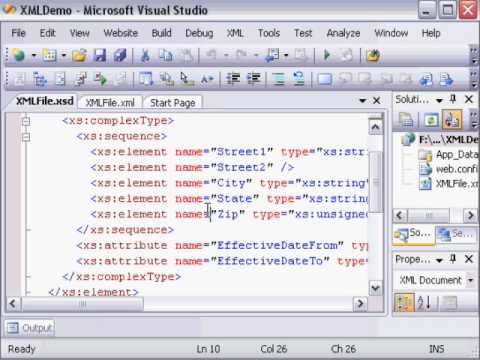Open the Build menu
This screenshot has height=360, width=480.
162,33
